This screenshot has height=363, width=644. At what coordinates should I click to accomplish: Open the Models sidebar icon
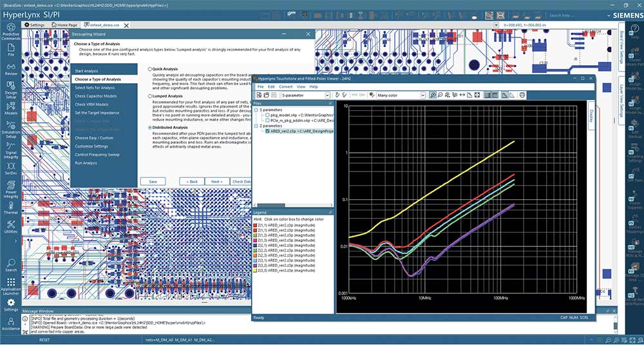11,108
